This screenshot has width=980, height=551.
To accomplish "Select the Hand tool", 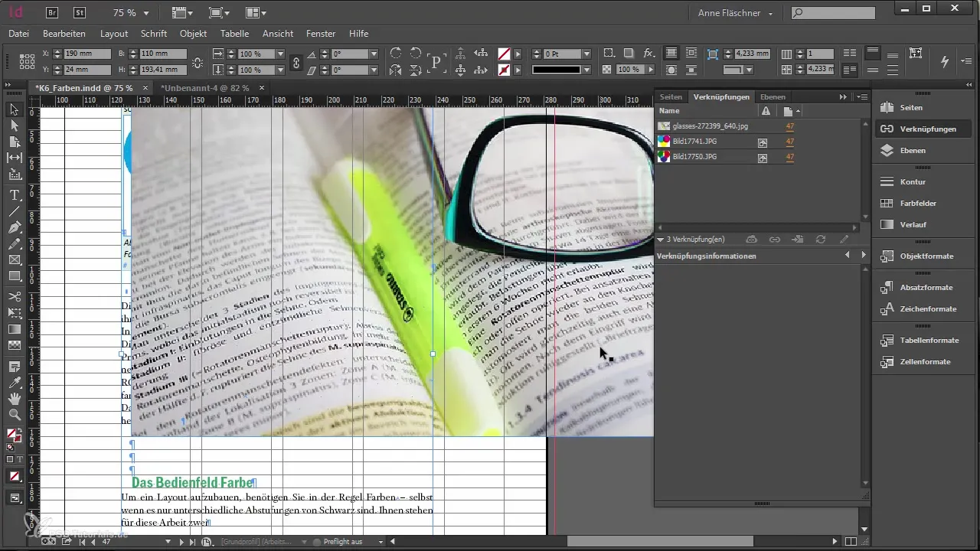I will [x=14, y=399].
